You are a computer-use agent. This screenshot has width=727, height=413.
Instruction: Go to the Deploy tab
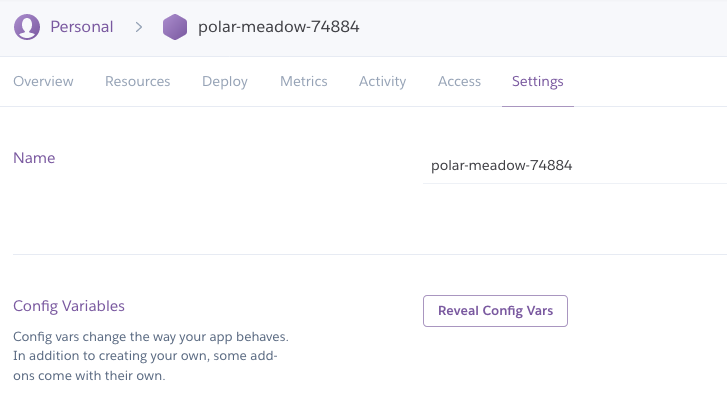click(x=225, y=82)
